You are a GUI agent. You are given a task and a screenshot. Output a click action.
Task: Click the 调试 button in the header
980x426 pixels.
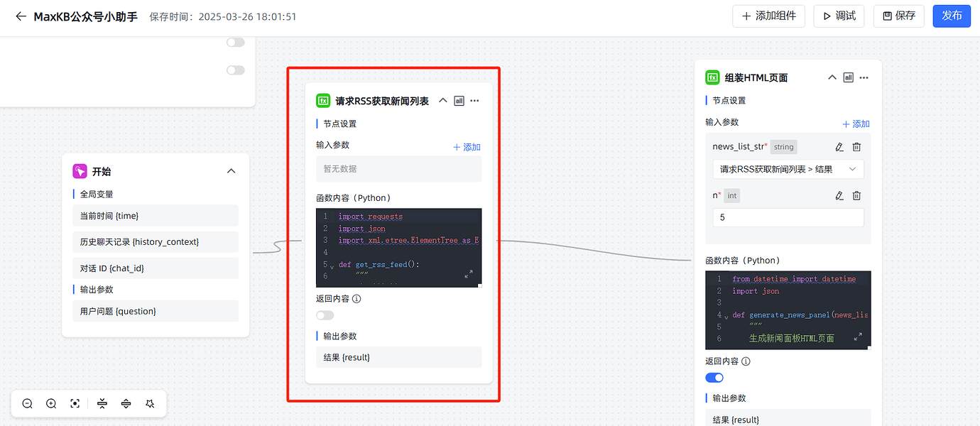(x=839, y=16)
